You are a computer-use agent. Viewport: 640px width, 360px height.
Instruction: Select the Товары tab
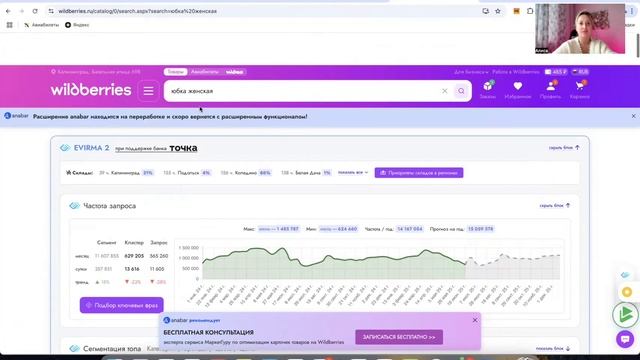tap(176, 72)
